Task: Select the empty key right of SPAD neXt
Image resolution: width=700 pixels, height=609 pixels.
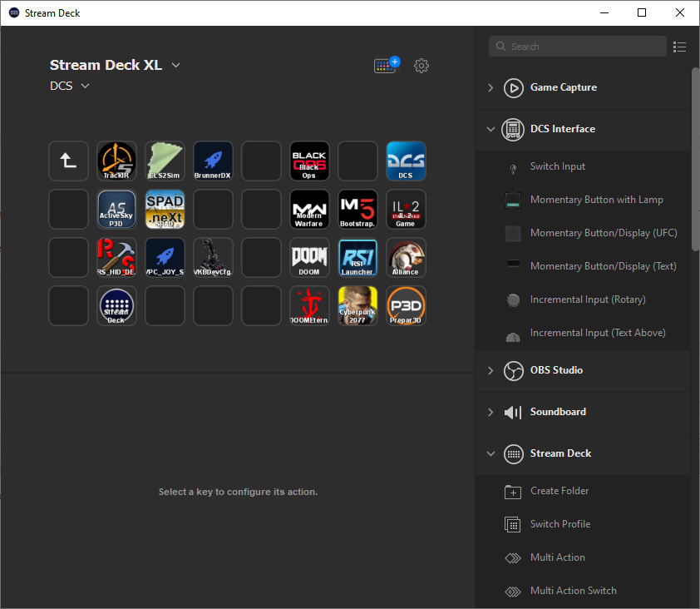Action: tap(213, 209)
